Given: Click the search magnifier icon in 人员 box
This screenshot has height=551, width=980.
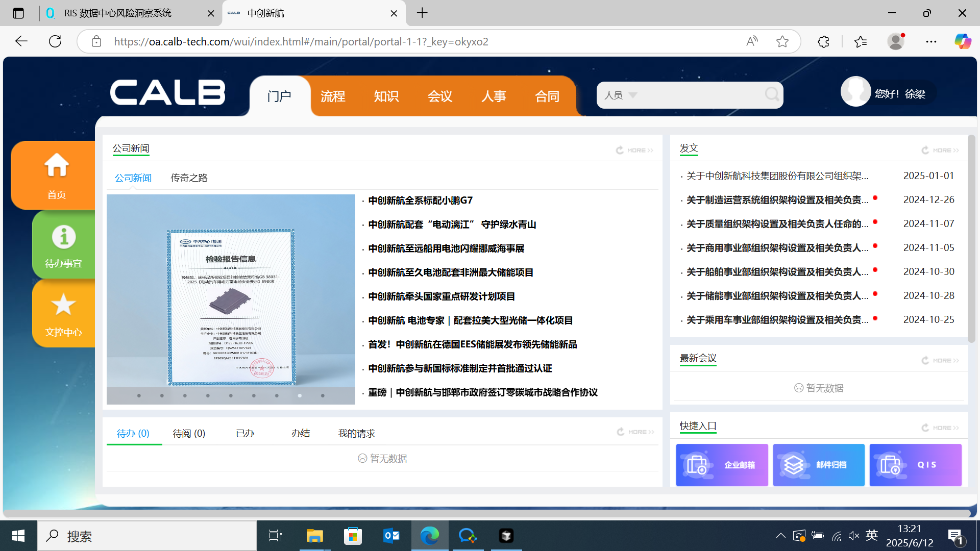Looking at the screenshot, I should coord(772,94).
